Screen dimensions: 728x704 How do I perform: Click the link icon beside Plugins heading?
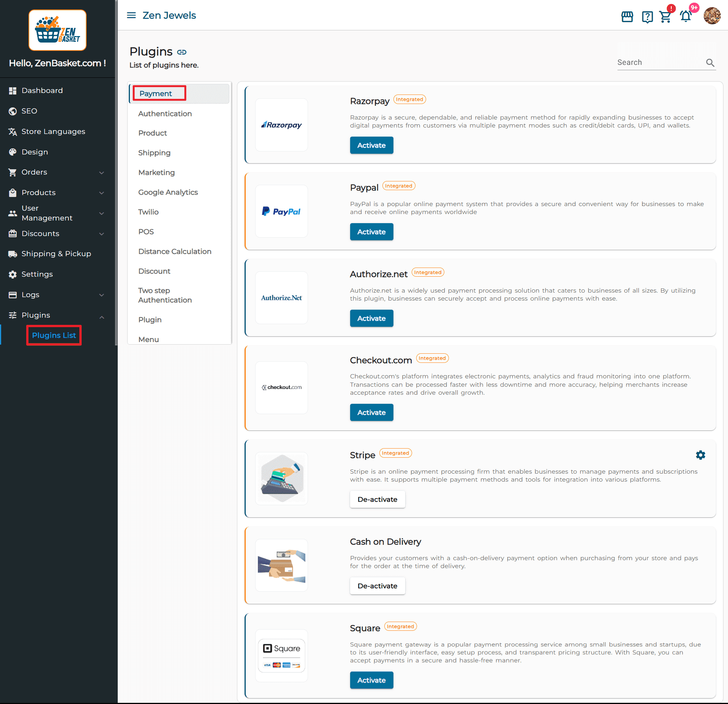[182, 52]
